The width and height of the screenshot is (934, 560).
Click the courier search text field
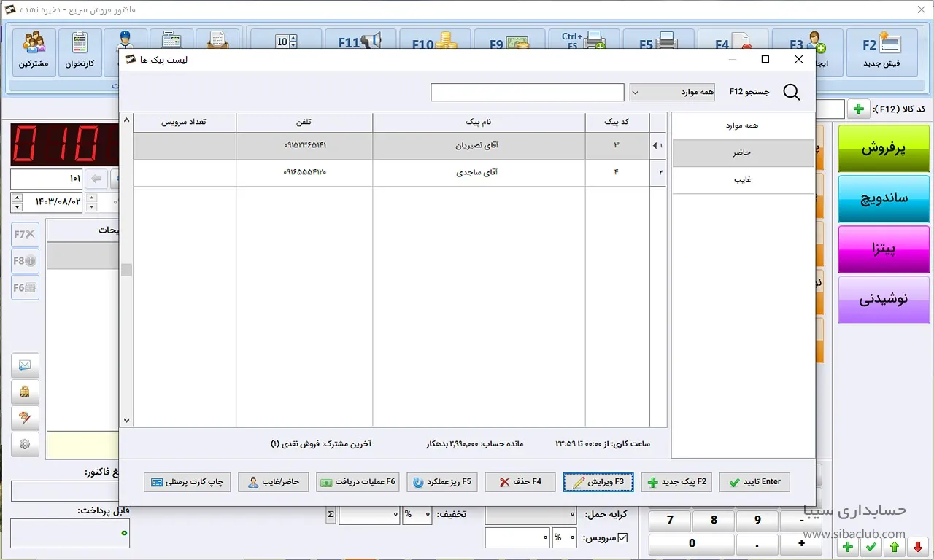point(527,92)
